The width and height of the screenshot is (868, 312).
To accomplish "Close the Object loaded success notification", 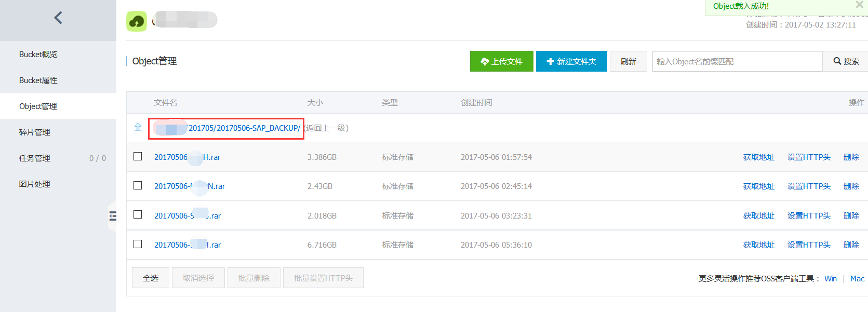I will 859,5.
